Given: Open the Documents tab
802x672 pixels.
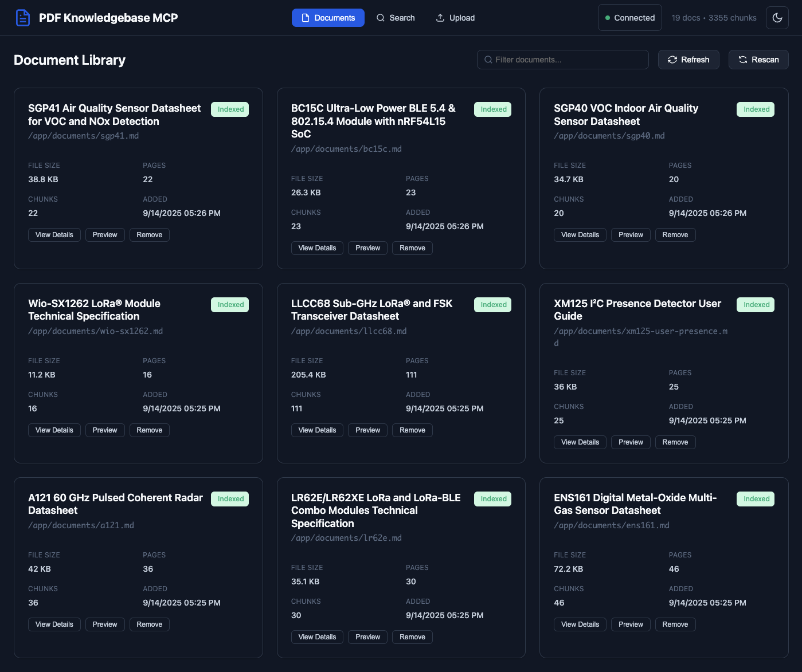Looking at the screenshot, I should [x=328, y=18].
